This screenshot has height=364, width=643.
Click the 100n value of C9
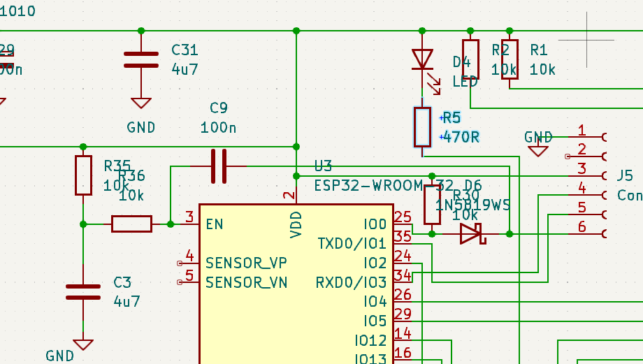tap(218, 127)
